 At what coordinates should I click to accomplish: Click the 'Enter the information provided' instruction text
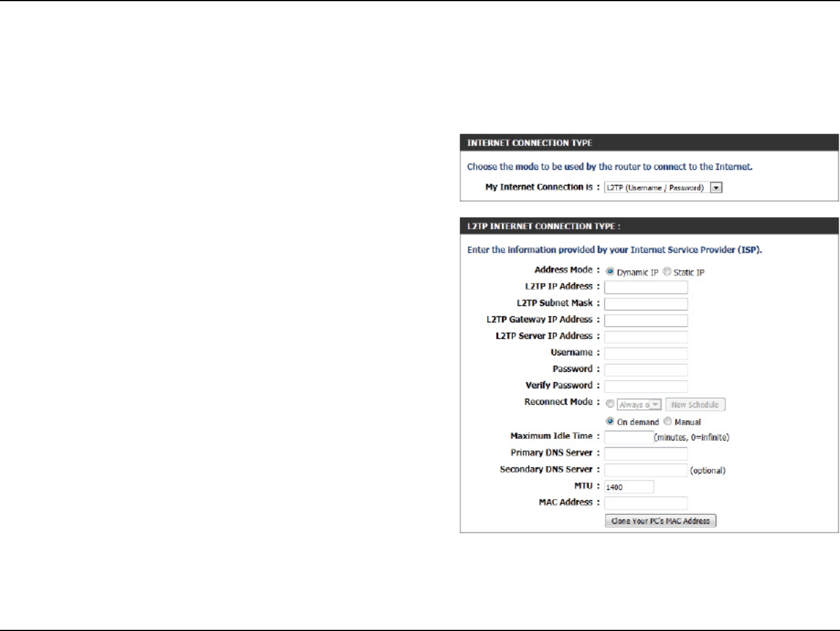tap(615, 250)
